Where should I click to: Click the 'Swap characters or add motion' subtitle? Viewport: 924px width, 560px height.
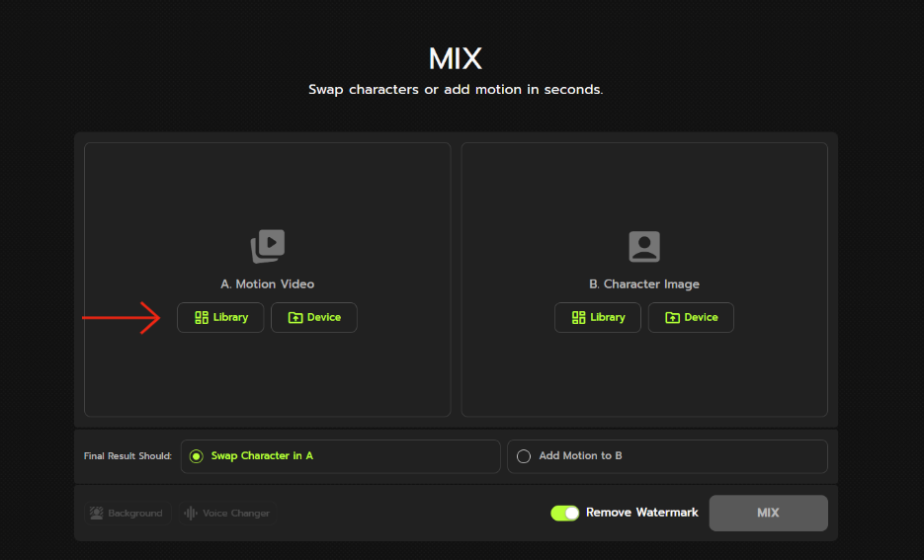pos(456,90)
